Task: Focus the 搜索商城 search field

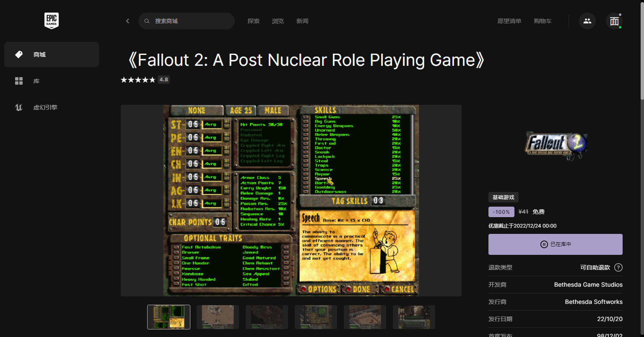Action: click(187, 21)
